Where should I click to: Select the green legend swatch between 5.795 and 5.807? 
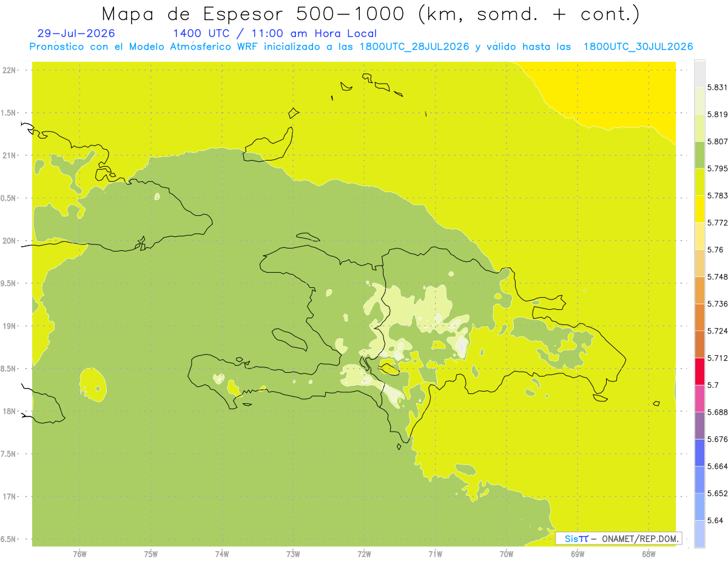click(699, 155)
